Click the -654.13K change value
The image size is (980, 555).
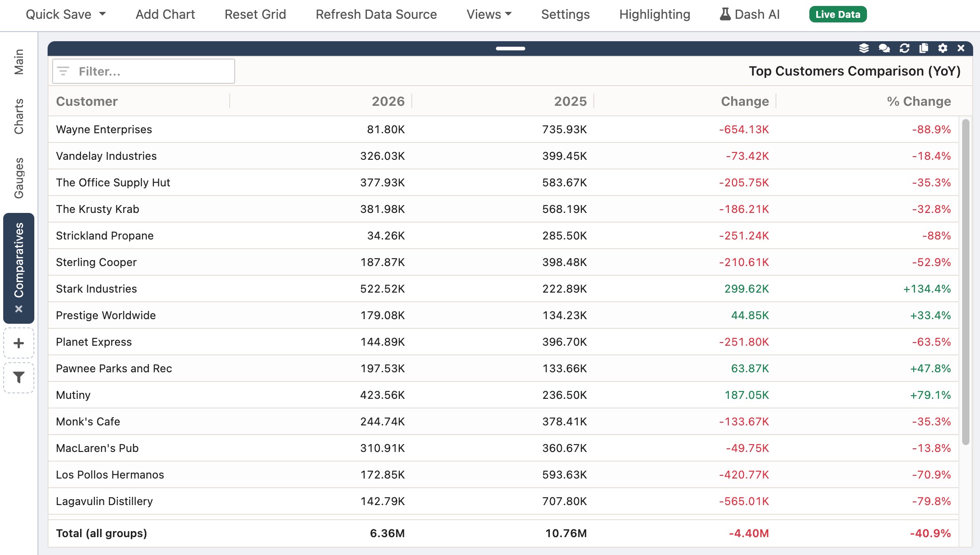[x=744, y=130]
